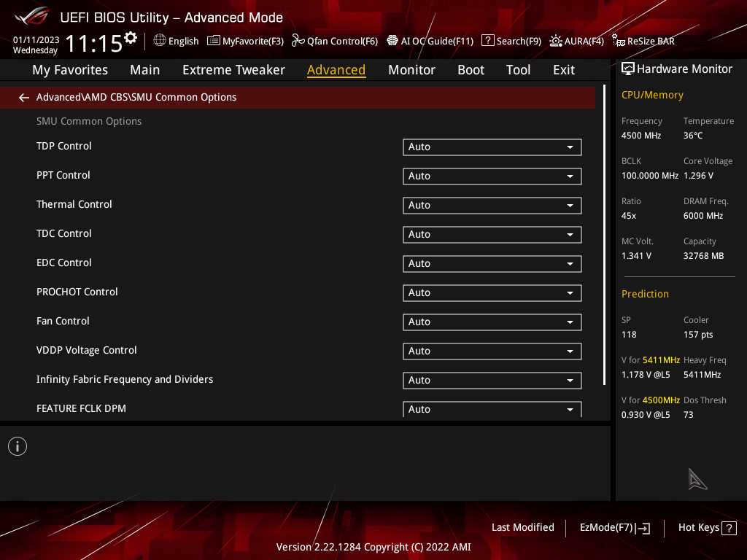Launch AI OC Guide(F11)
This screenshot has height=560, width=747.
click(430, 41)
